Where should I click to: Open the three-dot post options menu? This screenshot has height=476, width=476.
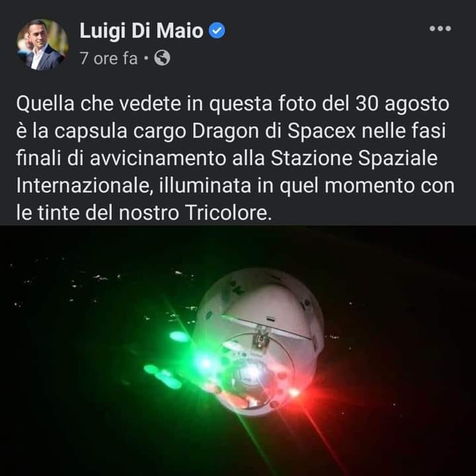(x=440, y=28)
